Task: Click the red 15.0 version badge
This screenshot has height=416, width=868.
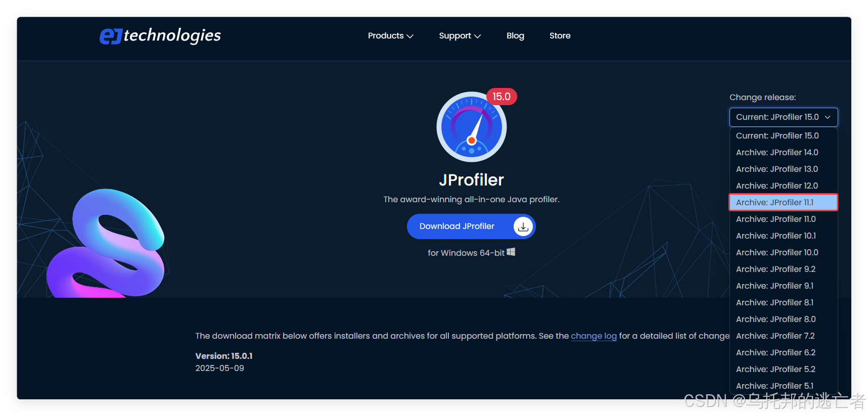Action: pyautogui.click(x=501, y=97)
